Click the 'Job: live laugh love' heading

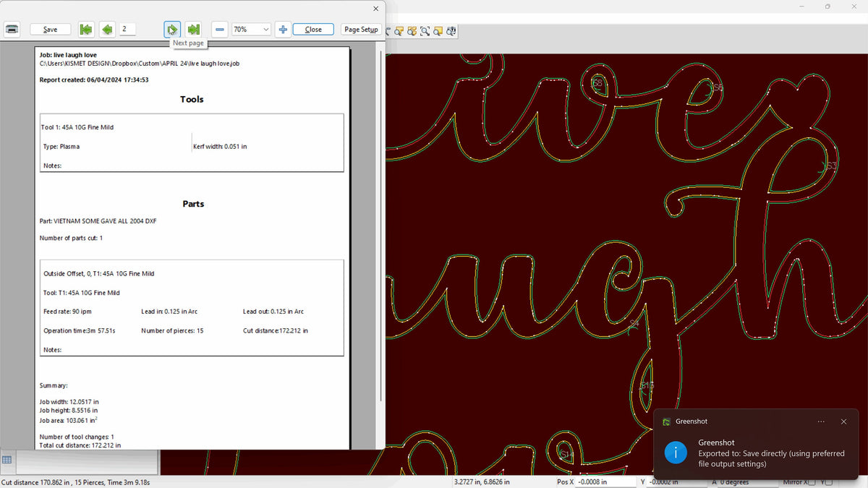click(x=68, y=55)
